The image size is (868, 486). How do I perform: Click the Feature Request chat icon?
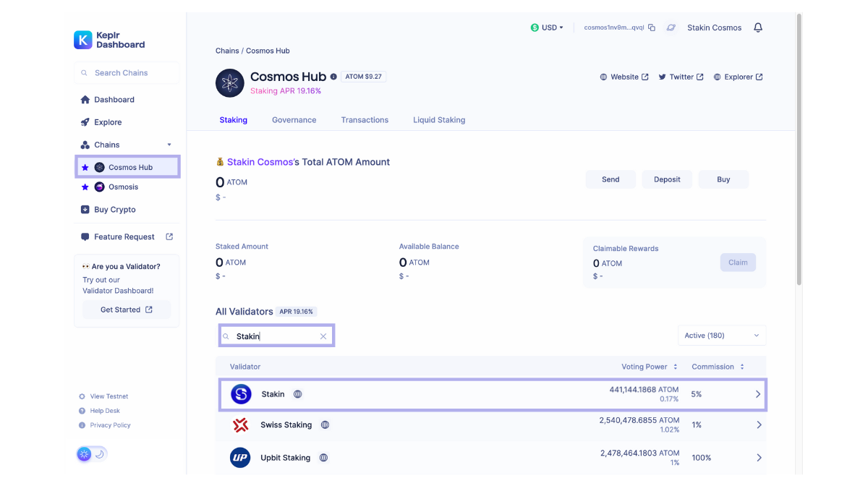85,236
